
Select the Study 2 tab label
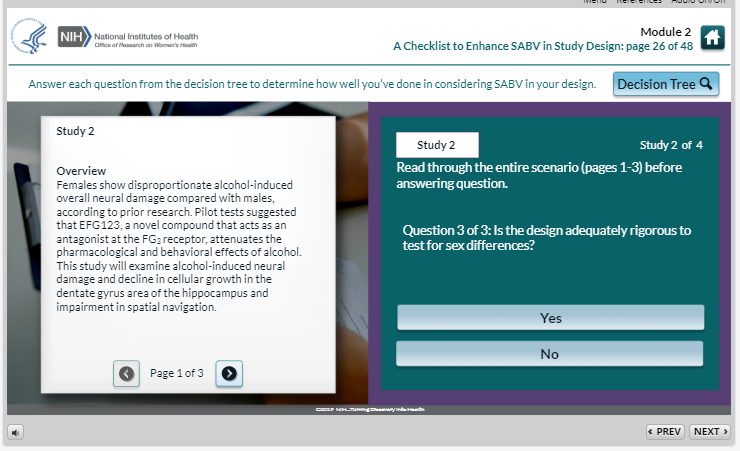click(437, 145)
